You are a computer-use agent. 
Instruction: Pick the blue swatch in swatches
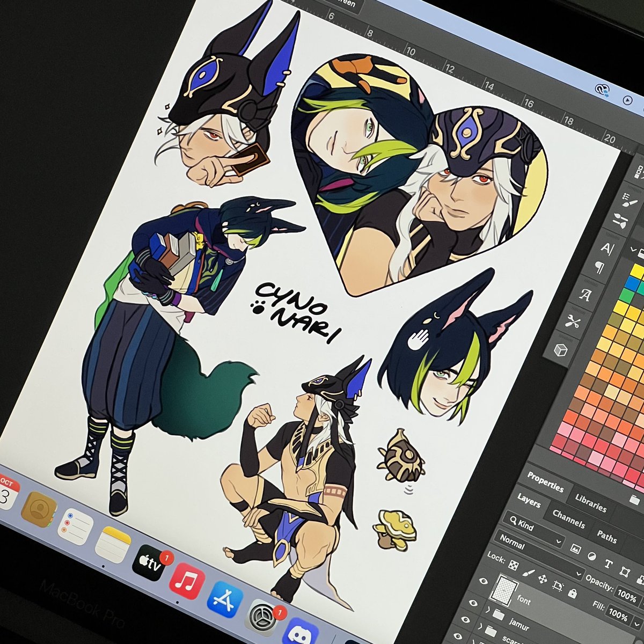click(x=632, y=283)
